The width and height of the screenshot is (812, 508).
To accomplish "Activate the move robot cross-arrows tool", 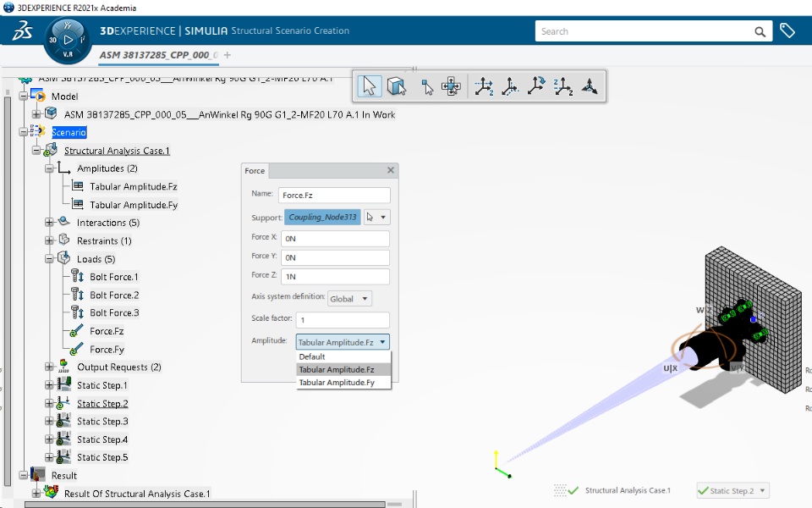I will point(451,86).
